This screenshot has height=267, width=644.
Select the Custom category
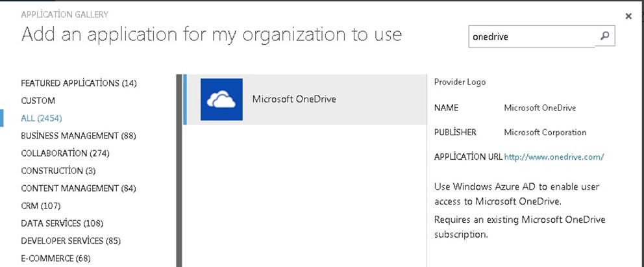click(x=38, y=101)
